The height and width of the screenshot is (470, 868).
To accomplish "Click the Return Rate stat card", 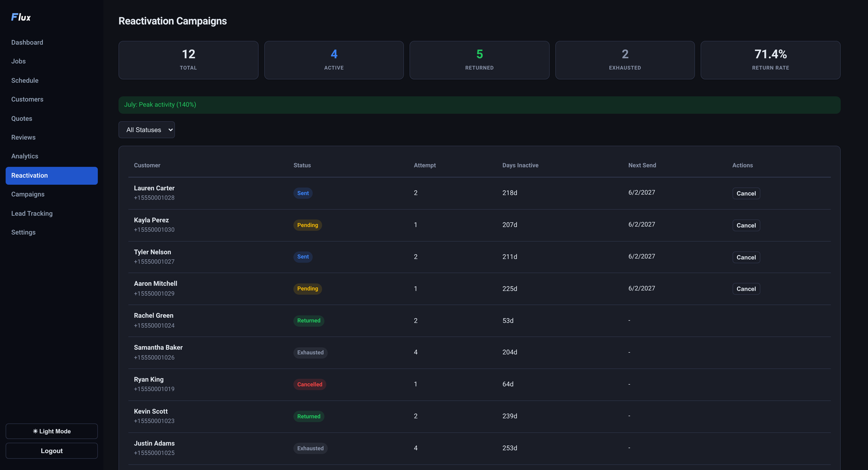I will [770, 60].
